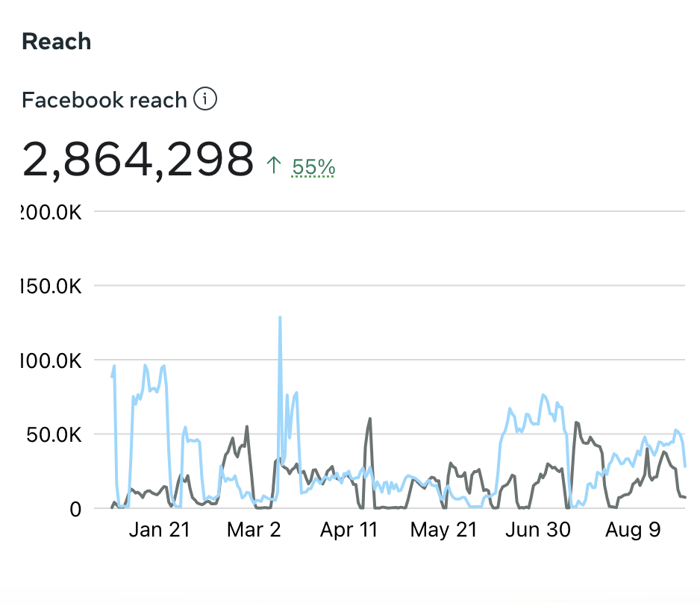Click the 0 y-axis baseline label
The height and width of the screenshot is (603, 700).
(x=75, y=508)
